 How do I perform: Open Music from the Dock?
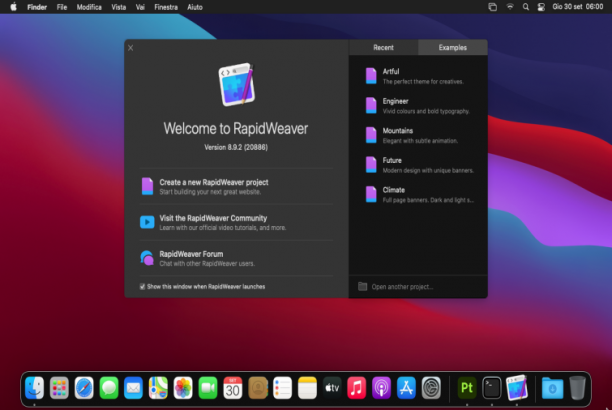pos(357,388)
